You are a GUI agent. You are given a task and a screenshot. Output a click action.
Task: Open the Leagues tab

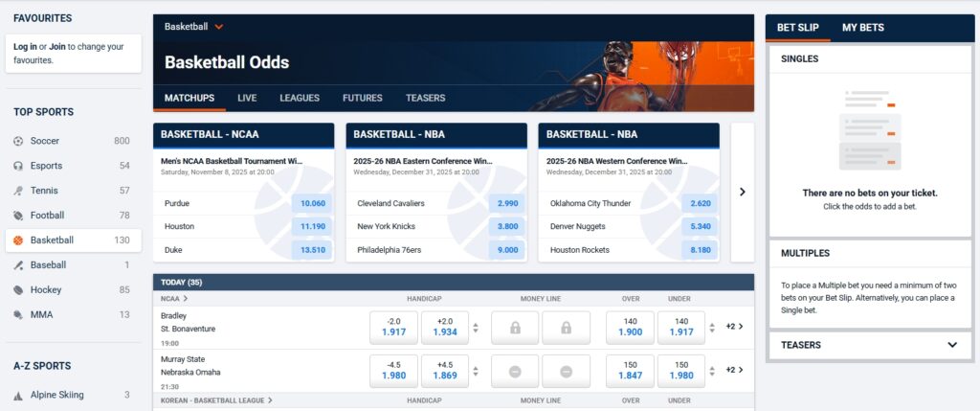[300, 99]
